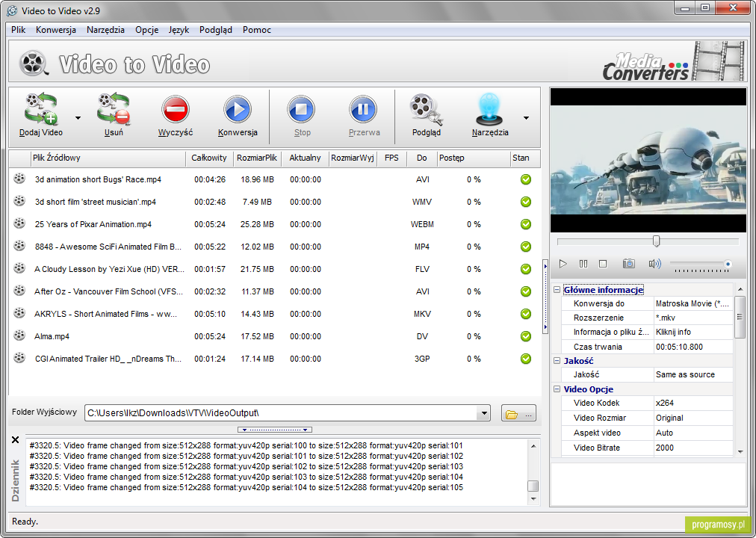Select the Konwersja do value Matroska Movie
This screenshot has width=756, height=538.
[x=693, y=303]
